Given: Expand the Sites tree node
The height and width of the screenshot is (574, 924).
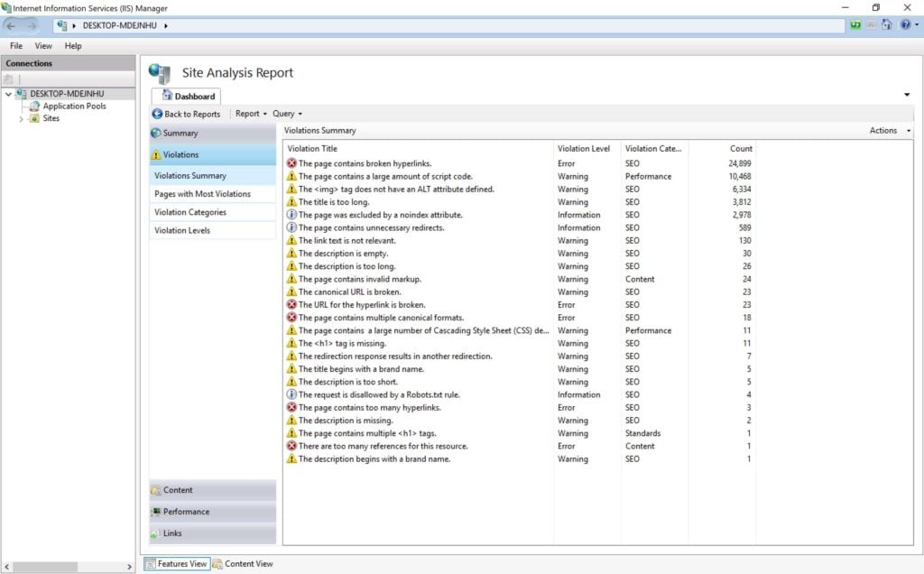Looking at the screenshot, I should pyautogui.click(x=22, y=118).
